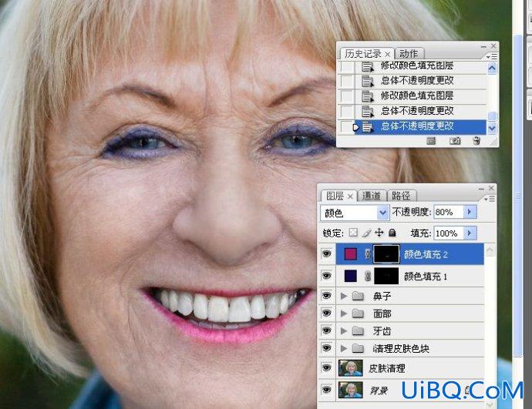Open the 填充 slider arrow
Viewport: 532px width, 409px height.
point(470,233)
